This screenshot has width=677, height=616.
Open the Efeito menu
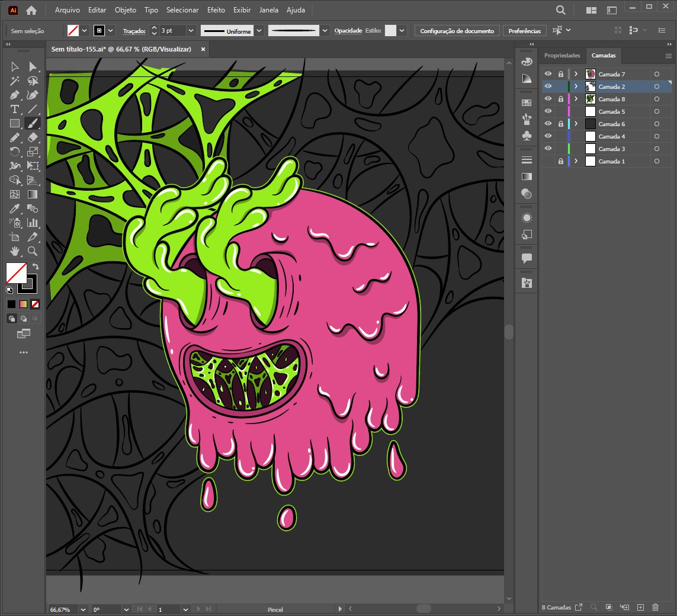coord(216,10)
